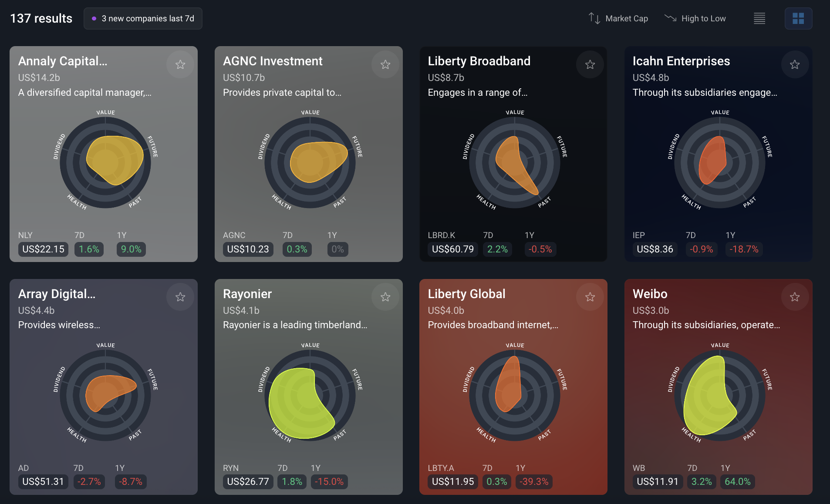Image resolution: width=830 pixels, height=504 pixels.
Task: Click AGNC's 1Y value 0%
Action: 337,249
